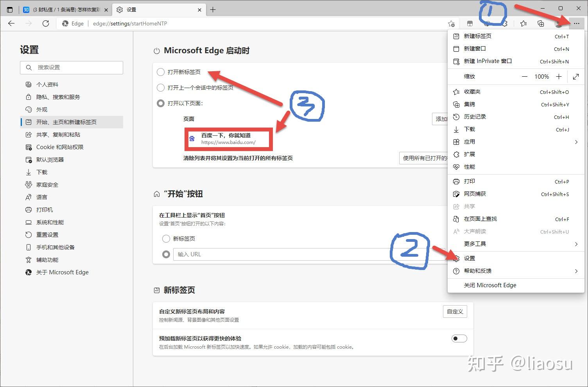Open 下载 from the dropdown menu
This screenshot has height=387, width=588.
[x=516, y=130]
